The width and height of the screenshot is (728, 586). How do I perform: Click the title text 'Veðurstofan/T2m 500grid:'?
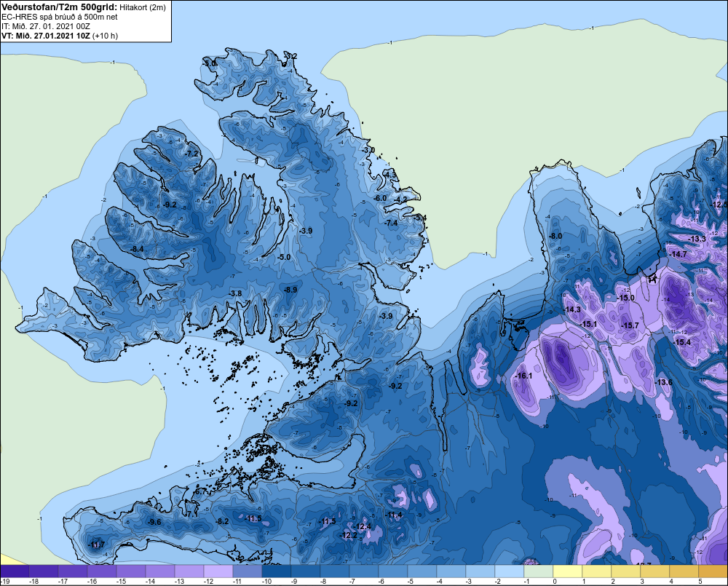pyautogui.click(x=59, y=7)
